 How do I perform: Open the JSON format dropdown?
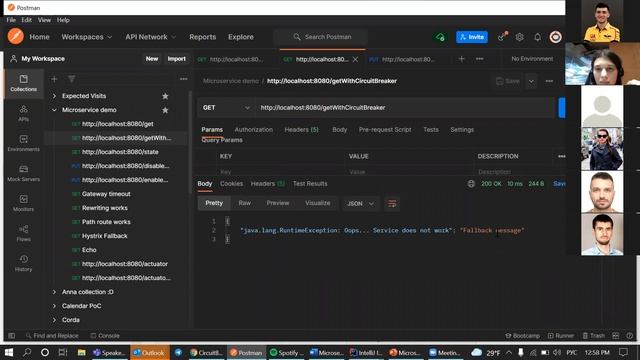(360, 203)
